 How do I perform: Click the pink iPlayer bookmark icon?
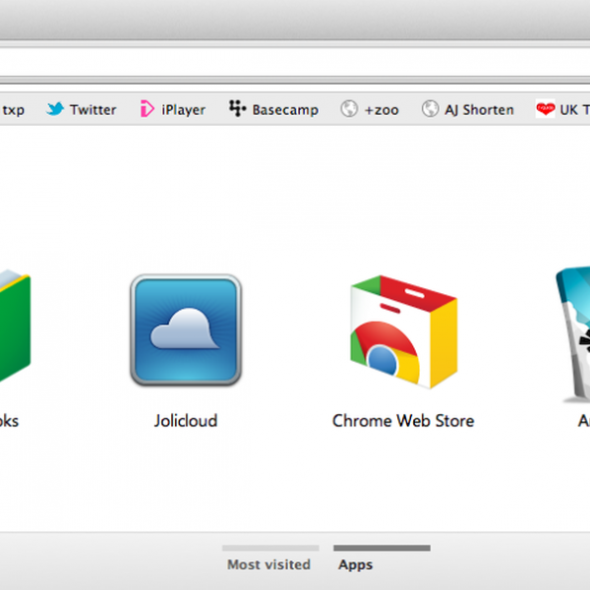[x=147, y=109]
